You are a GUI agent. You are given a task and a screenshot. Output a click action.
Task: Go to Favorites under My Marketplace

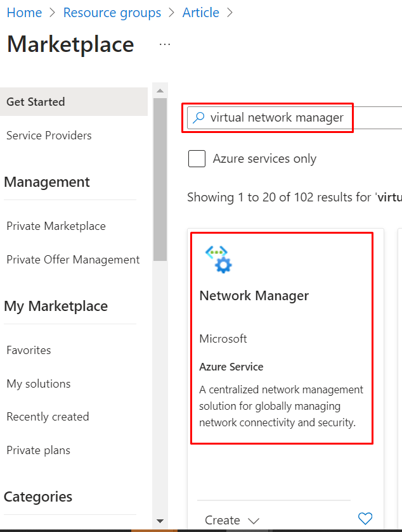(29, 350)
